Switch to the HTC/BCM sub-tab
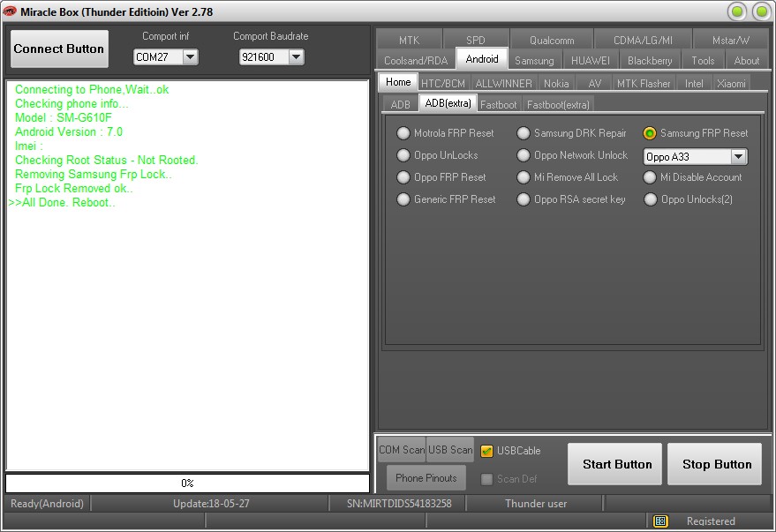The image size is (776, 532). click(x=443, y=84)
